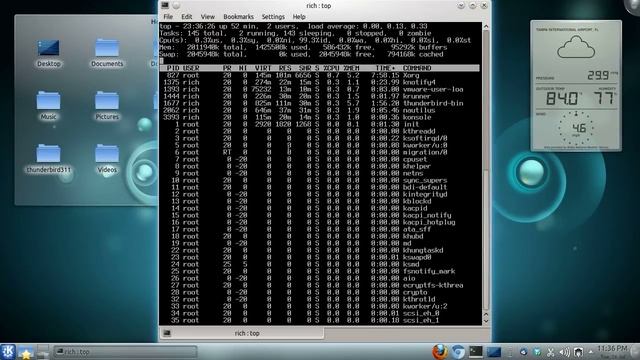Click the load average text in top header
The image size is (640, 360).
click(367, 26)
